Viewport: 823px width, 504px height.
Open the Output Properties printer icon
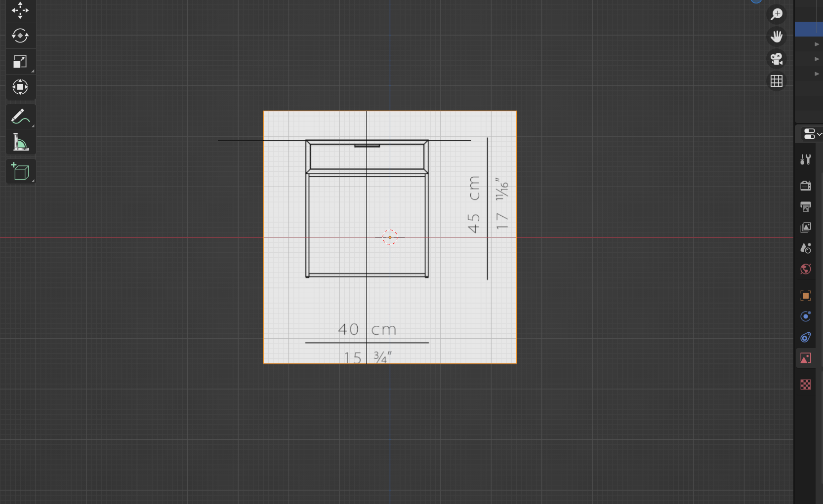pyautogui.click(x=805, y=207)
